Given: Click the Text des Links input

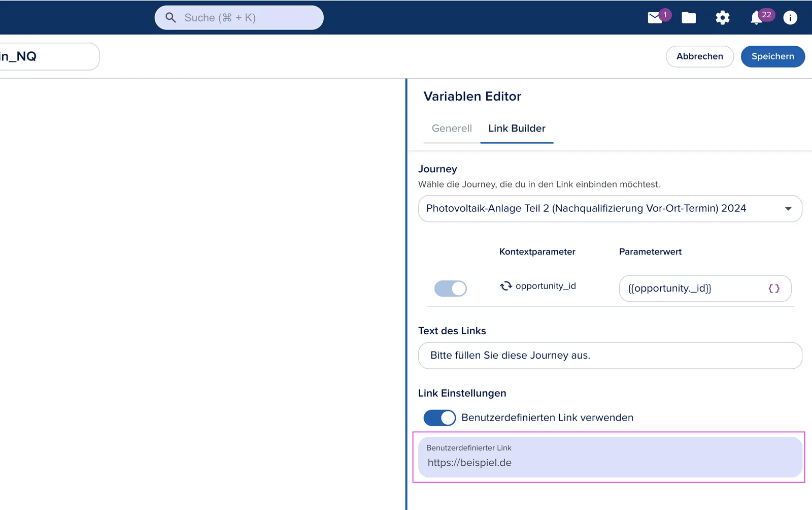Looking at the screenshot, I should pyautogui.click(x=610, y=356).
